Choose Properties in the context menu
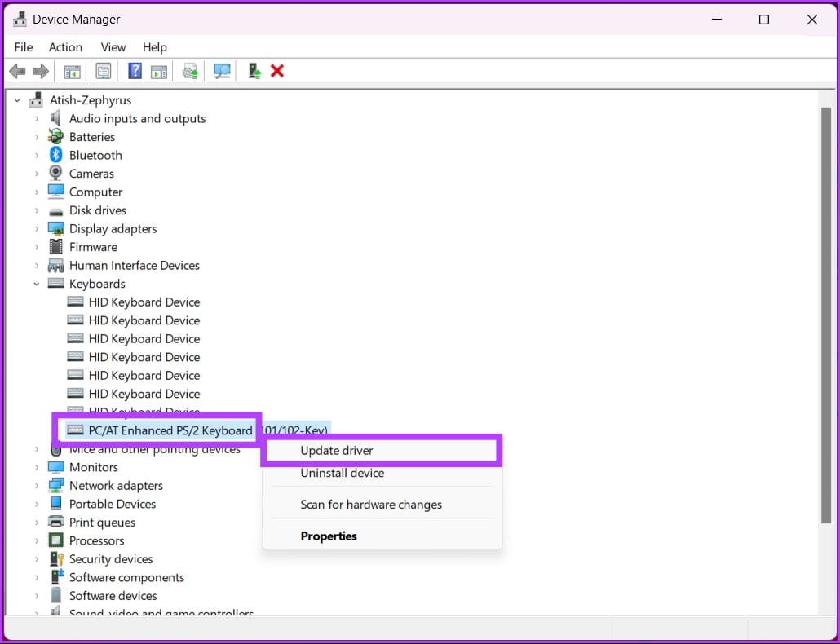This screenshot has height=644, width=840. tap(382, 536)
